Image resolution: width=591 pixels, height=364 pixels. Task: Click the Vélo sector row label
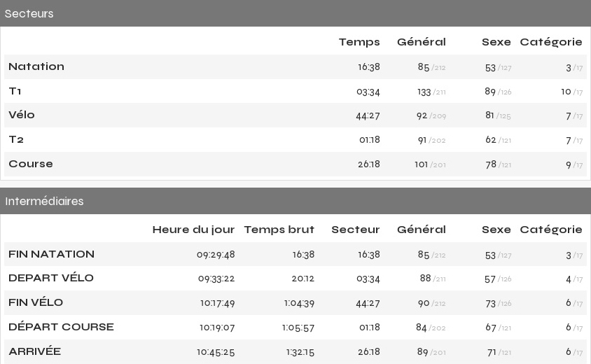[x=22, y=115]
